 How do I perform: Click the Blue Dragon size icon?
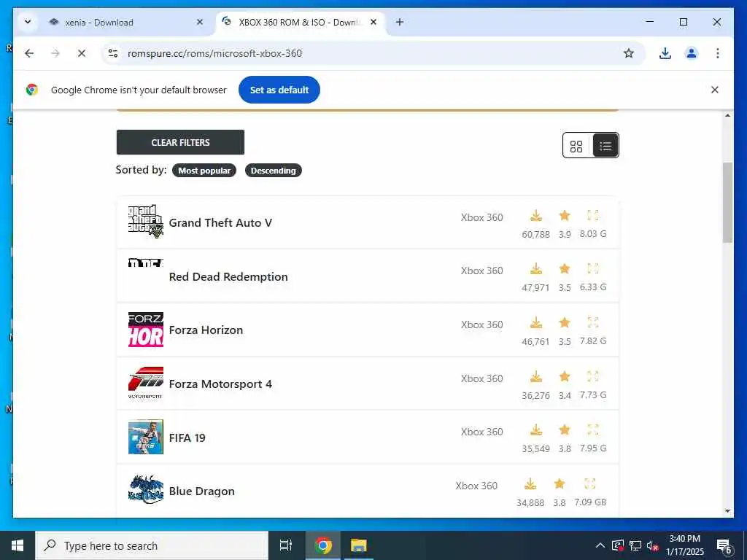pos(589,484)
